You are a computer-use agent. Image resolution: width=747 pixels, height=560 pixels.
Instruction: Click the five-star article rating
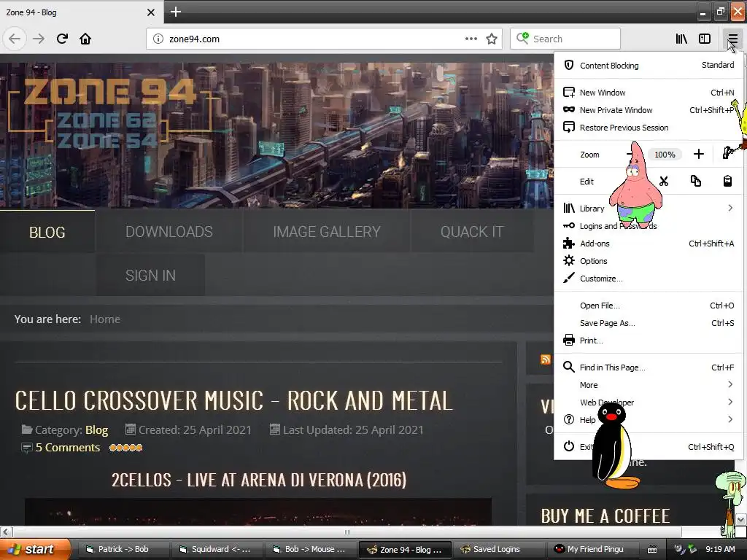(125, 448)
